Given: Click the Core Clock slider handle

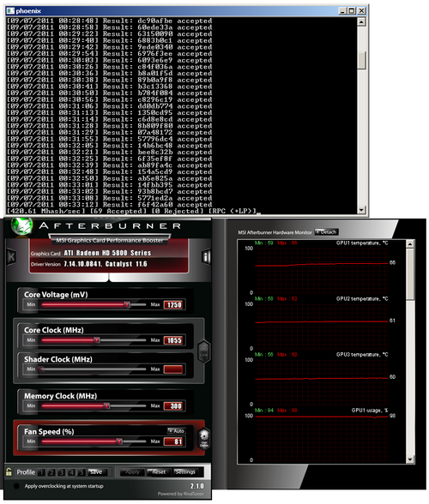Looking at the screenshot, I should click(x=97, y=340).
